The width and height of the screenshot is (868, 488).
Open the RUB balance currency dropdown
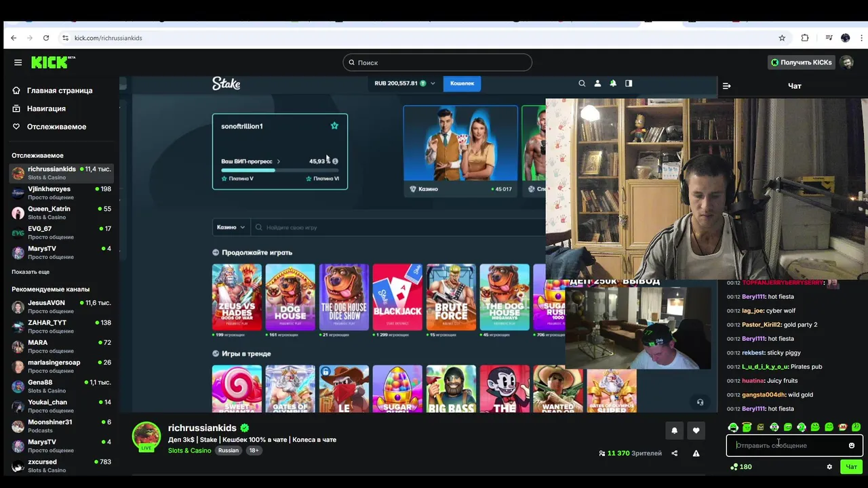[404, 83]
